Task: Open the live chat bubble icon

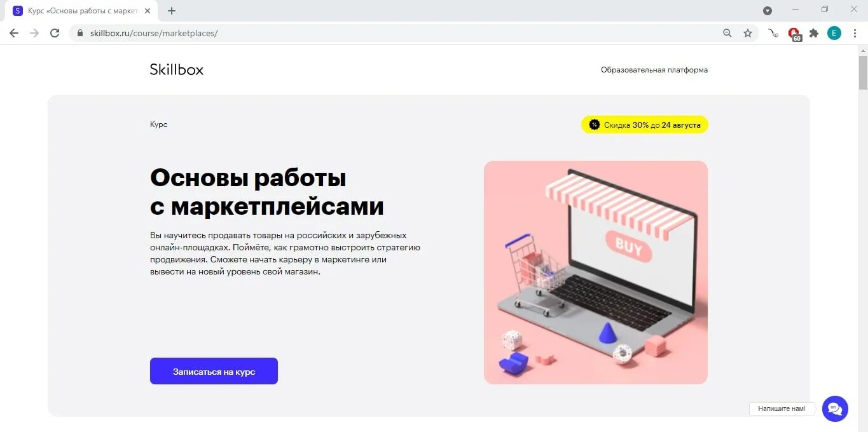Action: pos(835,408)
